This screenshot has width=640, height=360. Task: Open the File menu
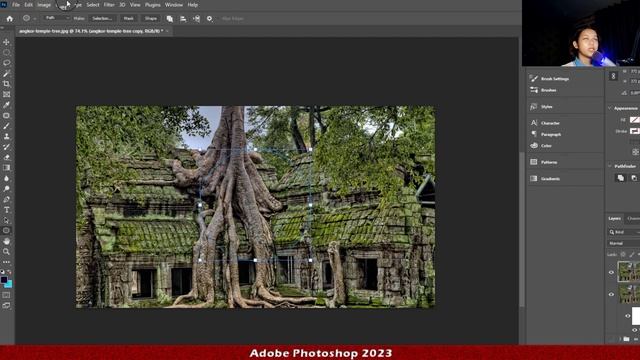16,5
